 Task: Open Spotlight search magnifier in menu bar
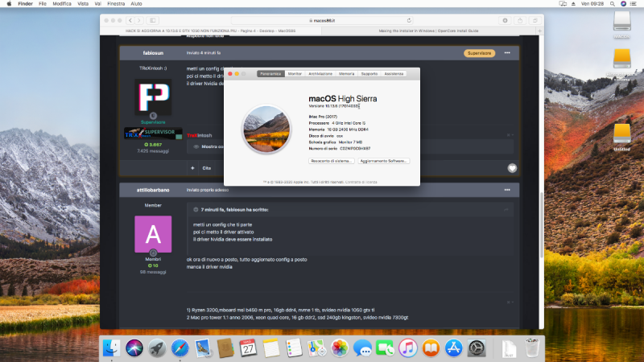[613, 4]
